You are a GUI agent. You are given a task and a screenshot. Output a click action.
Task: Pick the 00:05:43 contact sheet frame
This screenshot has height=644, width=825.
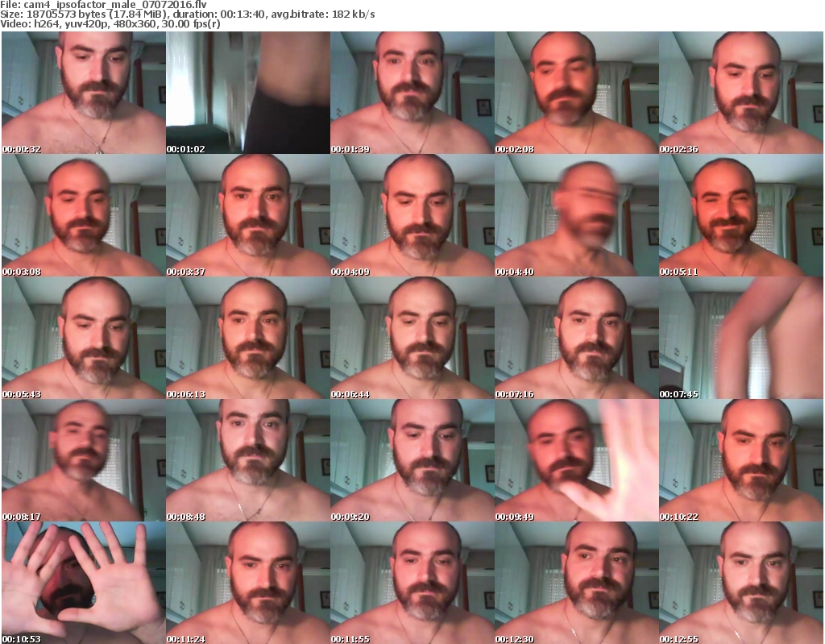click(x=84, y=338)
